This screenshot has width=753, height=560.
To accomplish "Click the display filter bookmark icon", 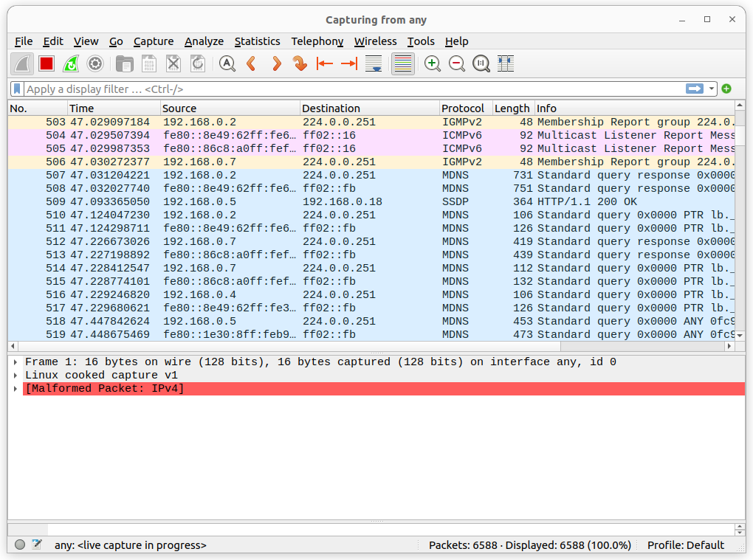I will [x=17, y=89].
